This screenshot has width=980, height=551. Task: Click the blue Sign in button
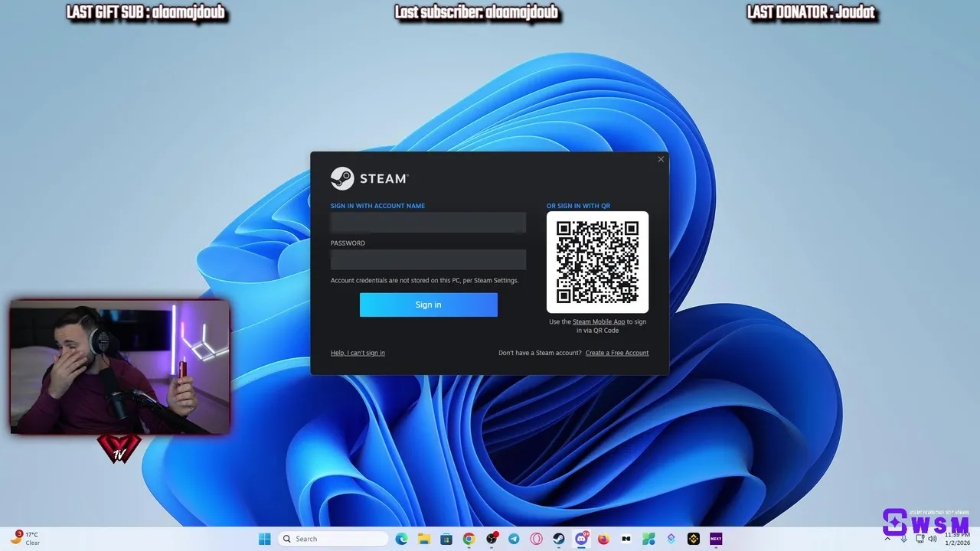428,305
